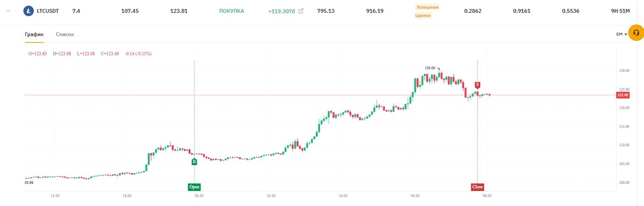The width and height of the screenshot is (644, 206).
Task: Click the ПОКУПКА direction label
Action: (231, 11)
